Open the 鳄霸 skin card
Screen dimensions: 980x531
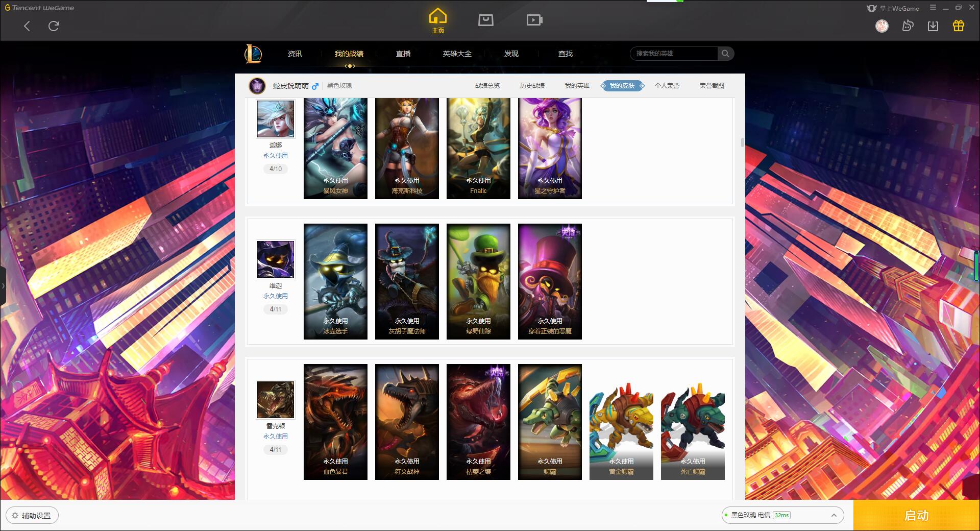[x=550, y=422]
